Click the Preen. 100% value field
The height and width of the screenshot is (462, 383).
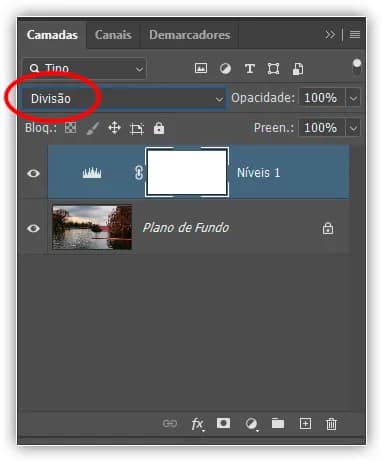[x=322, y=128]
